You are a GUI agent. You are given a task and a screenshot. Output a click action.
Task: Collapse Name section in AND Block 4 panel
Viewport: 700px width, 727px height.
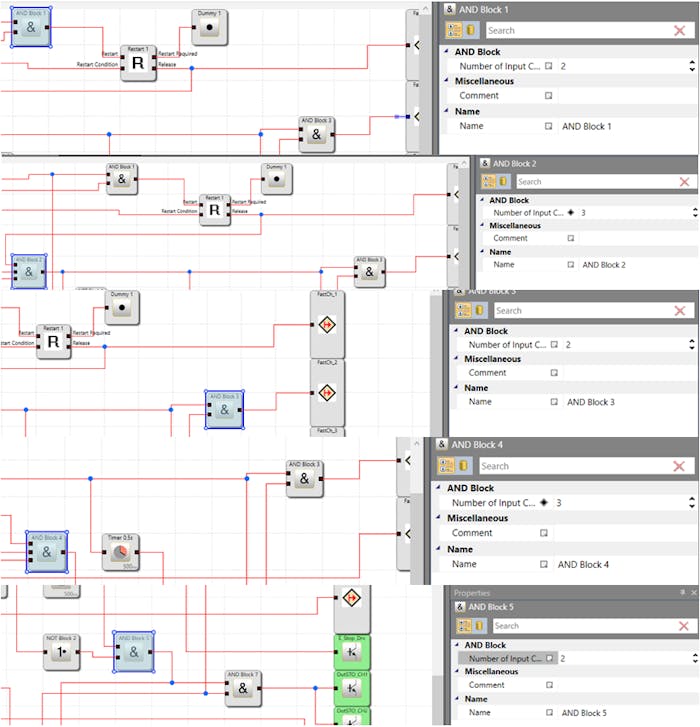(x=439, y=548)
